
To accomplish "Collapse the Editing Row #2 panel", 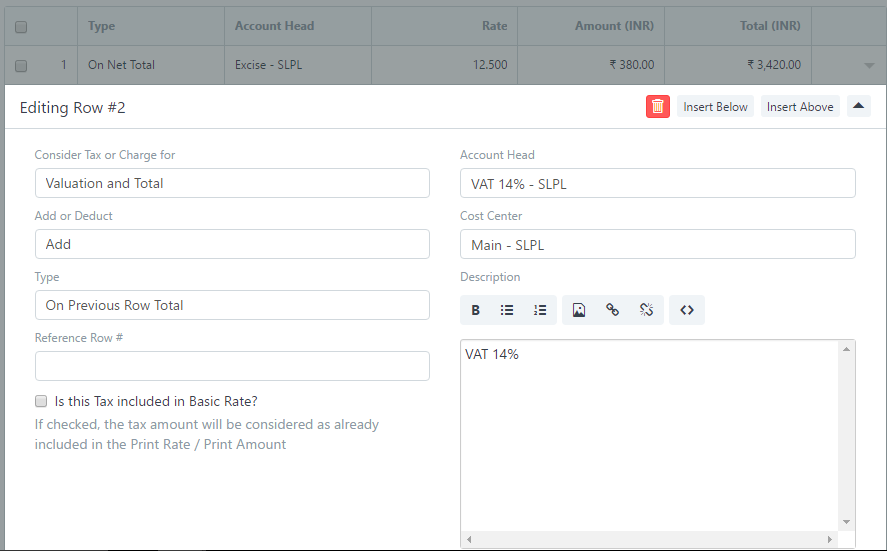I will [858, 106].
